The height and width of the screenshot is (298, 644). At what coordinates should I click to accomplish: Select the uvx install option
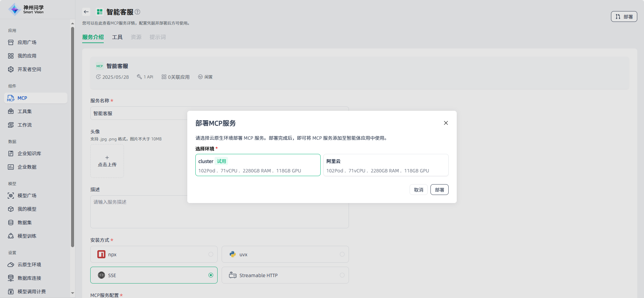(285, 255)
